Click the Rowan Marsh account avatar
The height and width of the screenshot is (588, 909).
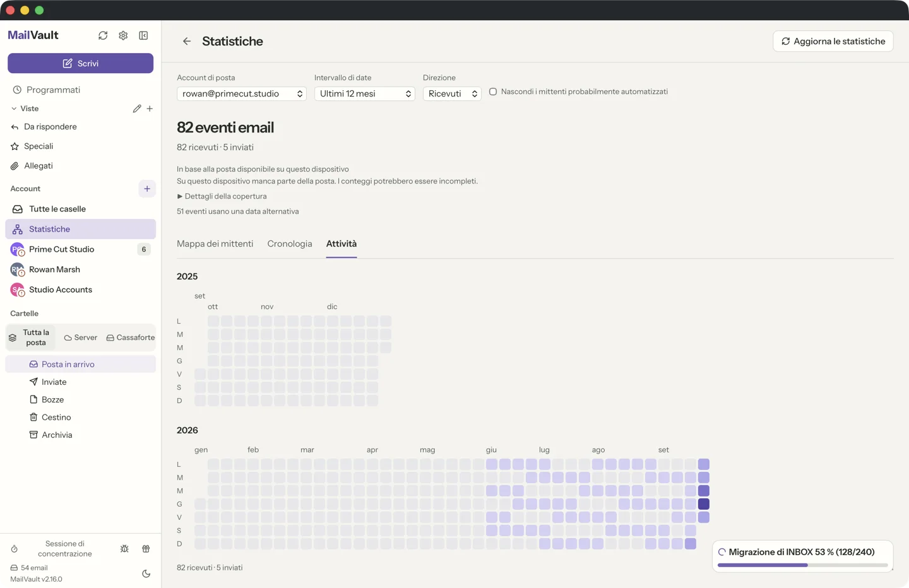coord(17,269)
